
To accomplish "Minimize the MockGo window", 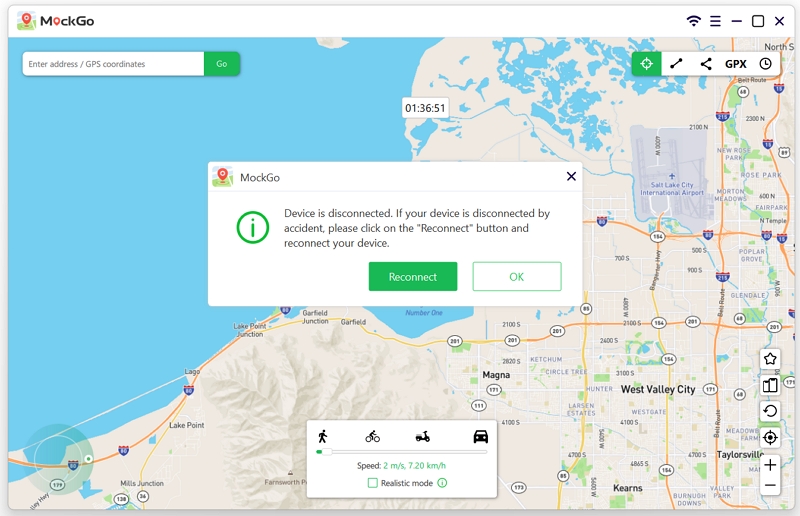I will [736, 21].
